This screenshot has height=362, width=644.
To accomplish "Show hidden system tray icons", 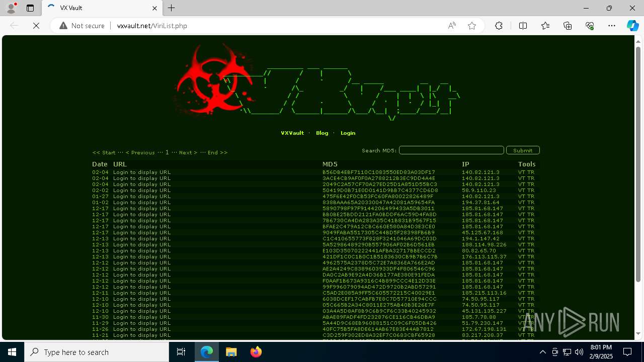I will (542, 352).
